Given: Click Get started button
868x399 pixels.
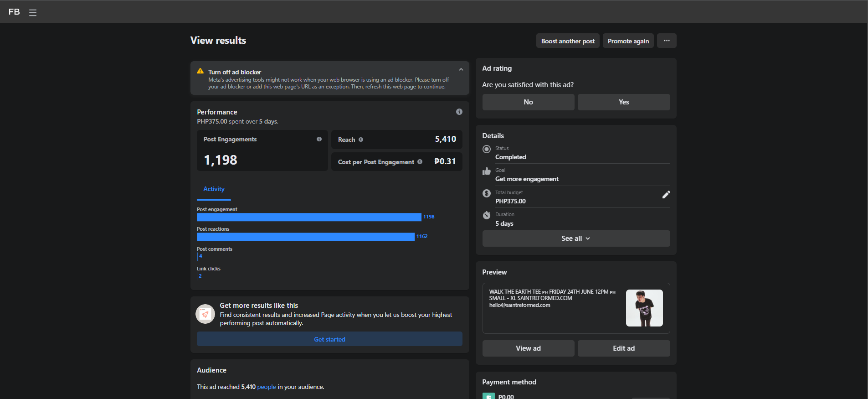Looking at the screenshot, I should [x=329, y=339].
